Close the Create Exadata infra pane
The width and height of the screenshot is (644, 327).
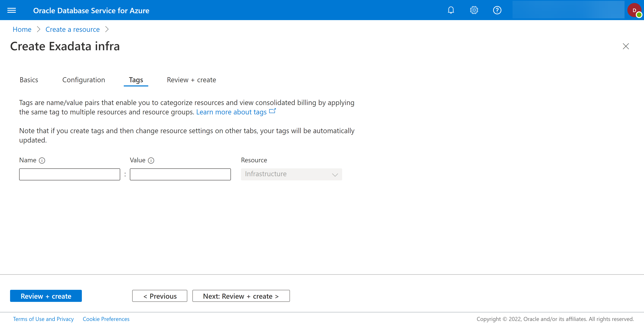tap(626, 46)
